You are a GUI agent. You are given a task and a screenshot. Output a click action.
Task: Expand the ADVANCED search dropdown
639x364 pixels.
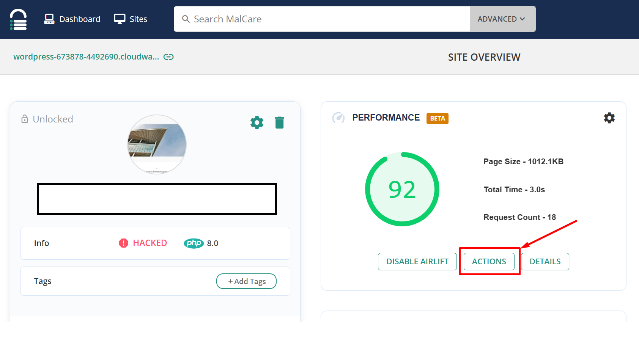tap(502, 19)
